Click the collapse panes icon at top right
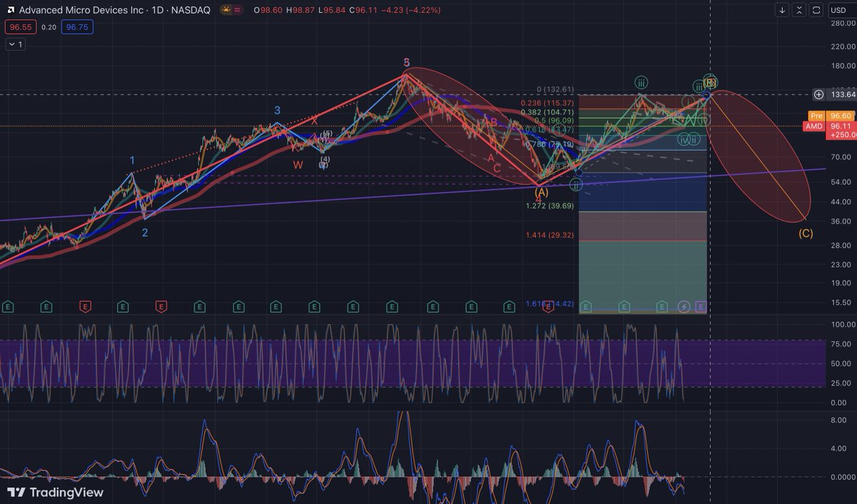Image resolution: width=857 pixels, height=504 pixels. pyautogui.click(x=800, y=10)
